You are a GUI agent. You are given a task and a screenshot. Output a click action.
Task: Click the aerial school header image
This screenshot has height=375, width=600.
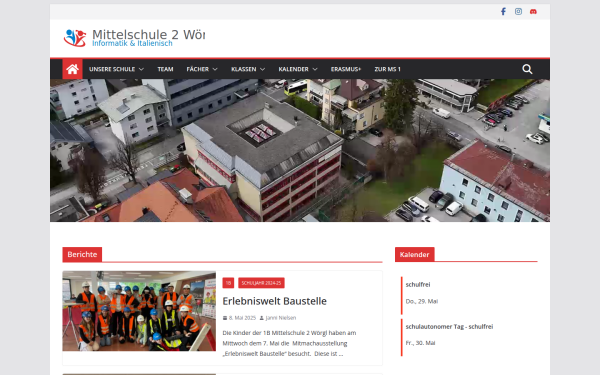click(x=300, y=150)
